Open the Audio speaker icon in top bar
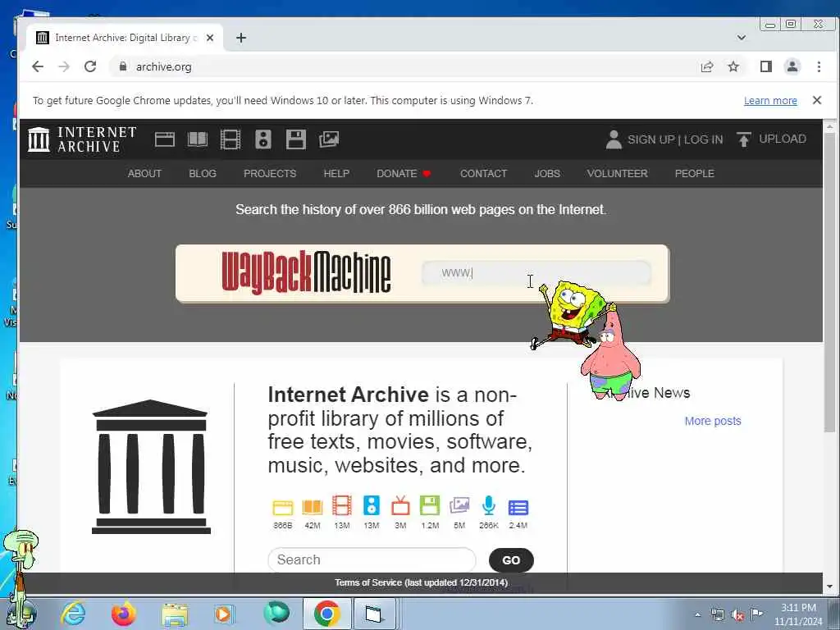The height and width of the screenshot is (630, 840). pyautogui.click(x=263, y=139)
